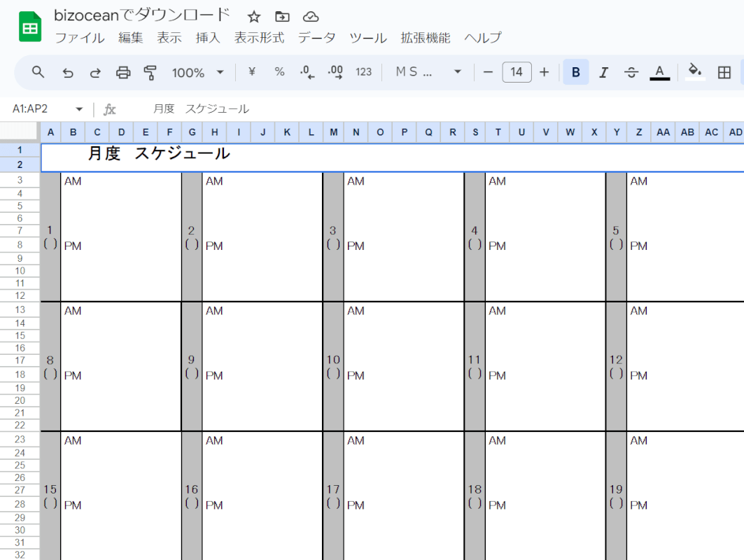744x560 pixels.
Task: Format as currency with ¥ button
Action: click(x=252, y=72)
